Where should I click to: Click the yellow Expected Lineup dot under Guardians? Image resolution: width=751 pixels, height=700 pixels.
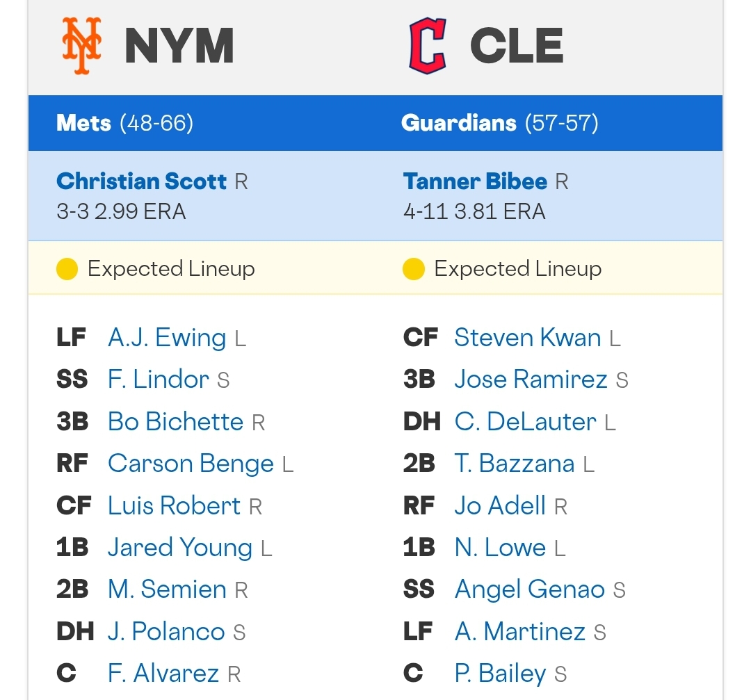[x=414, y=268]
